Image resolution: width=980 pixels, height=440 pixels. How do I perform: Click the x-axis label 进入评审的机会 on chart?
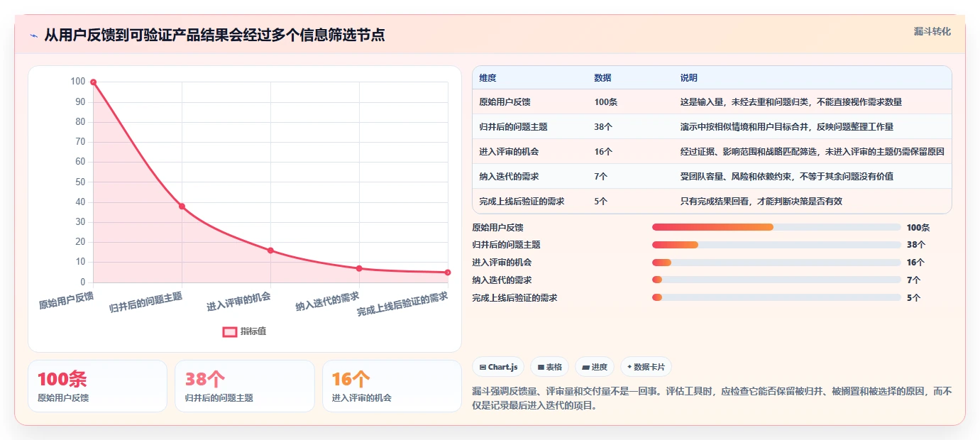click(x=238, y=302)
